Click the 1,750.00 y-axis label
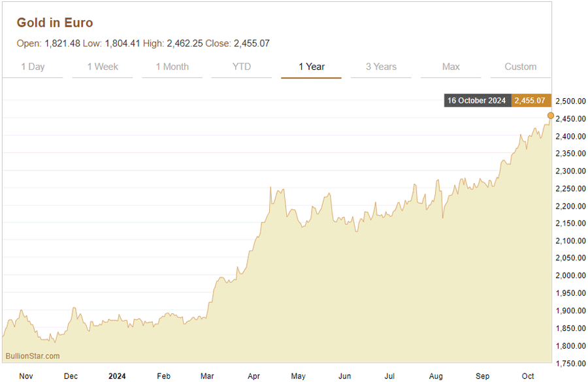Image resolution: width=588 pixels, height=382 pixels. click(x=570, y=363)
